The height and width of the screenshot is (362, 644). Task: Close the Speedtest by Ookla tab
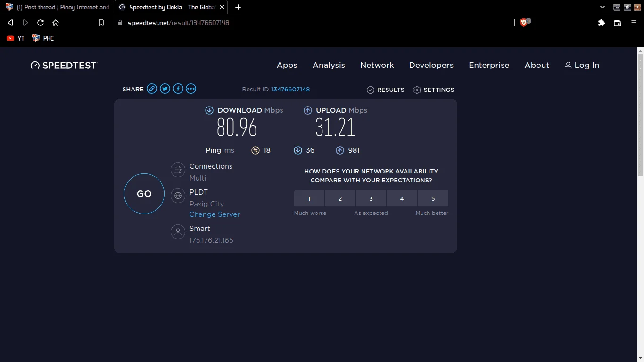pyautogui.click(x=222, y=7)
